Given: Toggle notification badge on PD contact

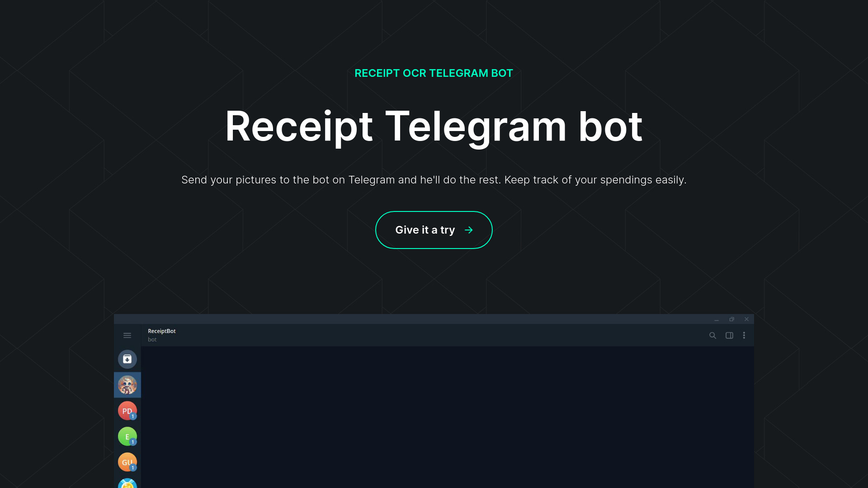Looking at the screenshot, I should coord(133,417).
